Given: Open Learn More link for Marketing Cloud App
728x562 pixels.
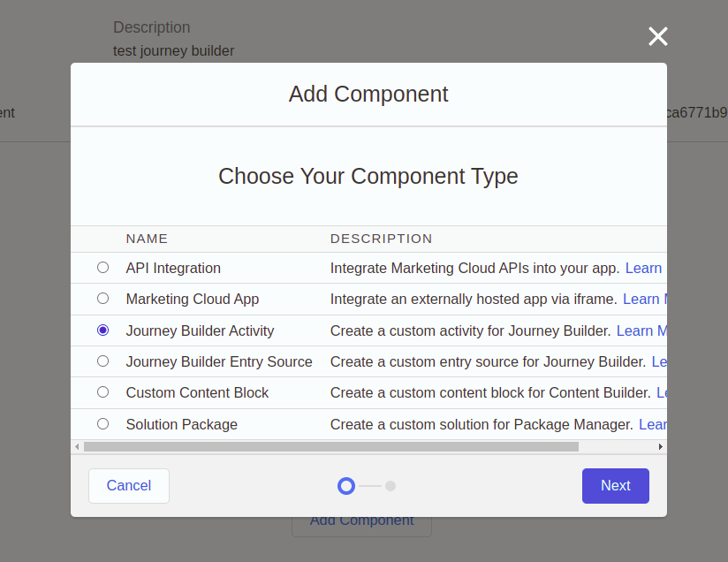Looking at the screenshot, I should (x=644, y=299).
